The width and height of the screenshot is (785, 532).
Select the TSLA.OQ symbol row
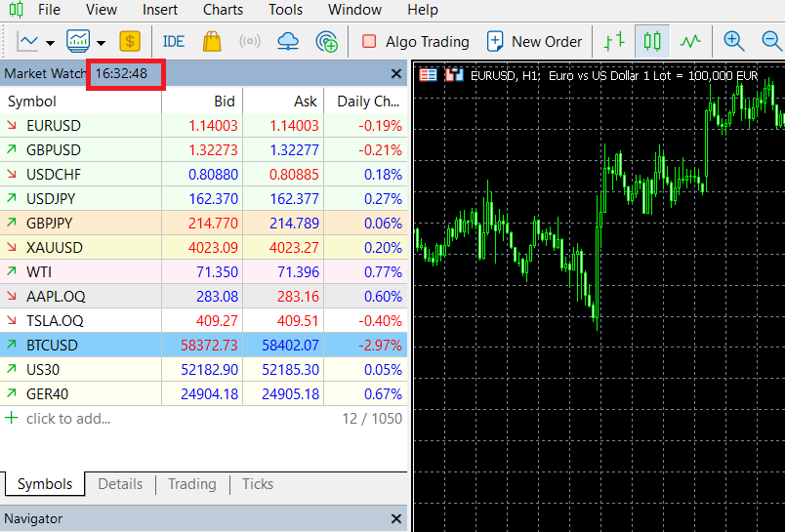203,321
